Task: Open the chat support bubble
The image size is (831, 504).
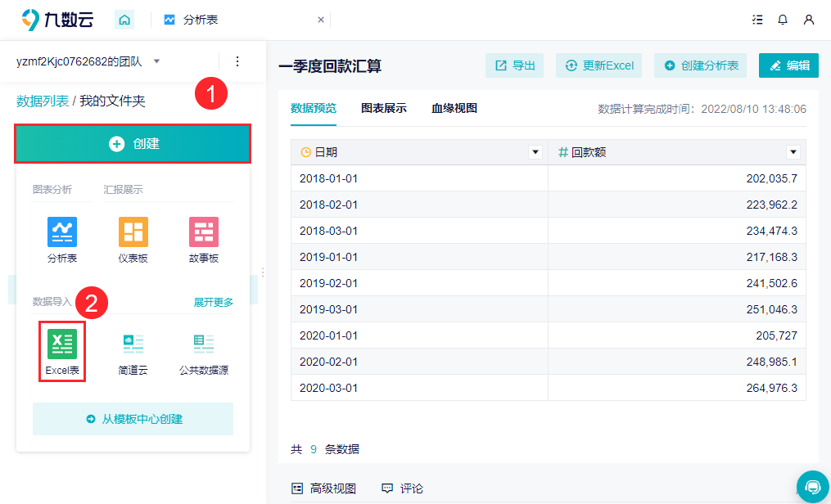Action: coord(813,487)
